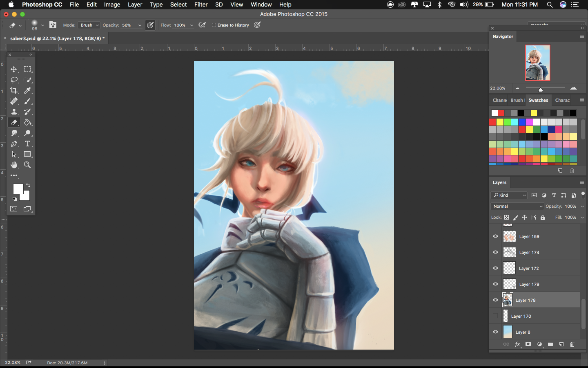Open the layer Opacity dropdown
Viewport: 588px width, 368px height.
(x=582, y=206)
